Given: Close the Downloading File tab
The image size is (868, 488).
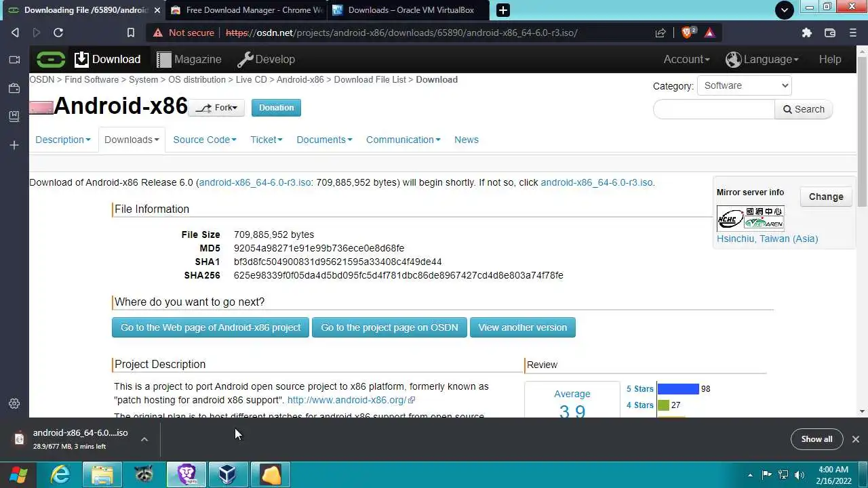Looking at the screenshot, I should (x=157, y=10).
